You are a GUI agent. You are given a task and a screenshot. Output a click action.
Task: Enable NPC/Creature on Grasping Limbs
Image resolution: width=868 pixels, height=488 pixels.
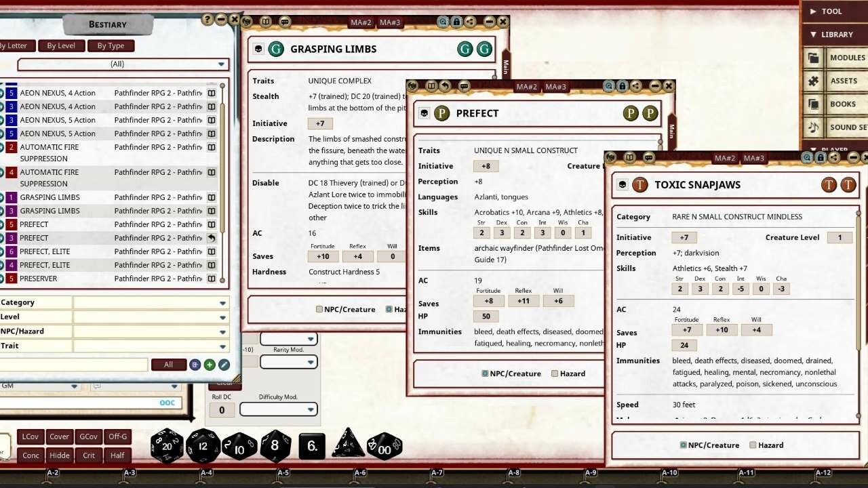(319, 309)
